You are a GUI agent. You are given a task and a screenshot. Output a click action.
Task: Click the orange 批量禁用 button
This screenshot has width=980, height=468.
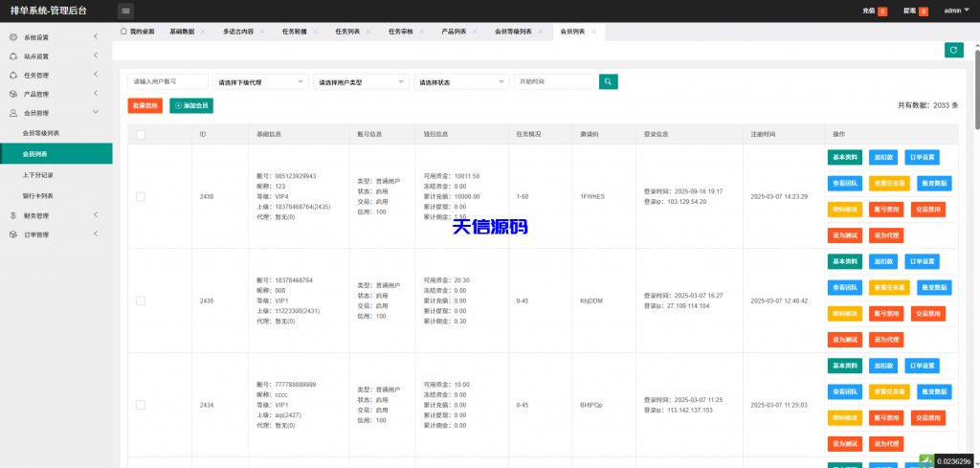coord(145,105)
